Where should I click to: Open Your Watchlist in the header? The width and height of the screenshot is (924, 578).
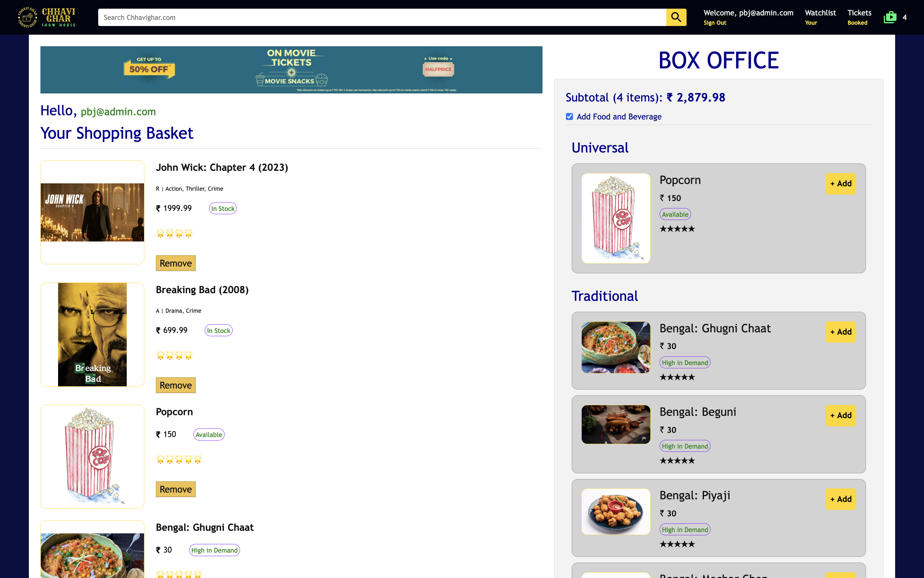point(820,17)
